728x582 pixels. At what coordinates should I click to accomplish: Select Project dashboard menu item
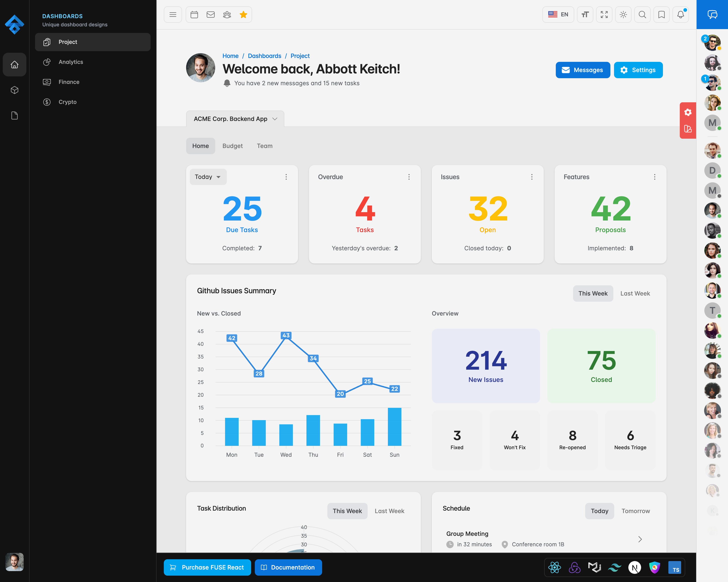click(93, 42)
